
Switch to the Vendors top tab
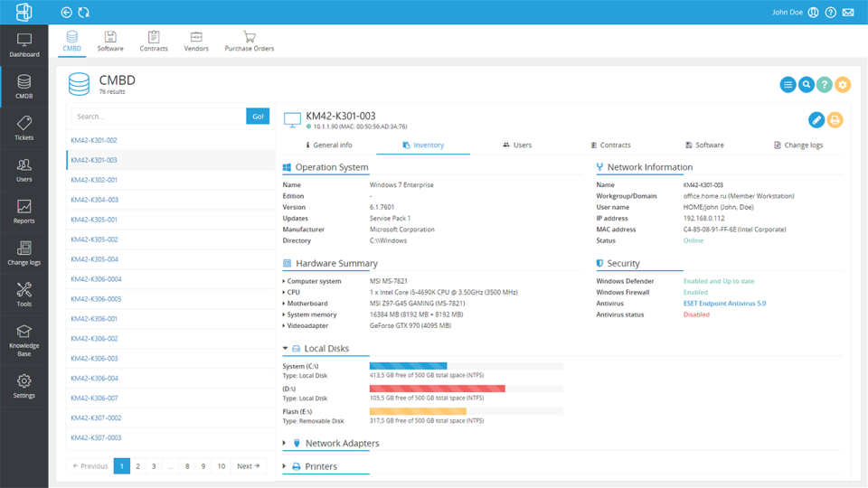pos(196,42)
